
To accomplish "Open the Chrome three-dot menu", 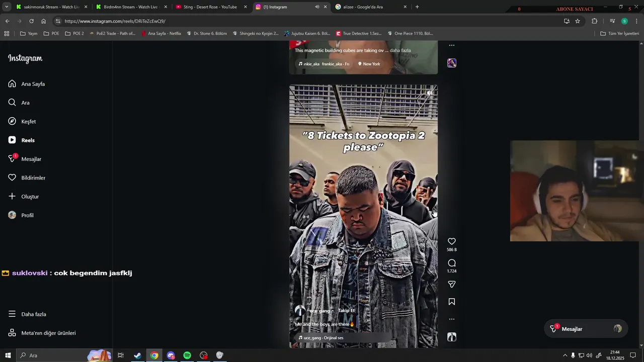I will point(637,21).
